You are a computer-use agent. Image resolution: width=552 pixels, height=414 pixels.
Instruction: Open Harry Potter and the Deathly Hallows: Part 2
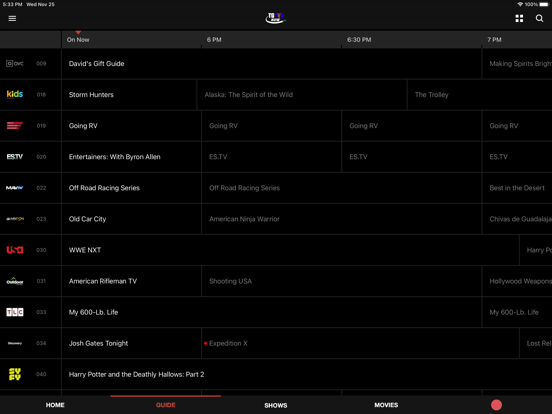(x=307, y=374)
